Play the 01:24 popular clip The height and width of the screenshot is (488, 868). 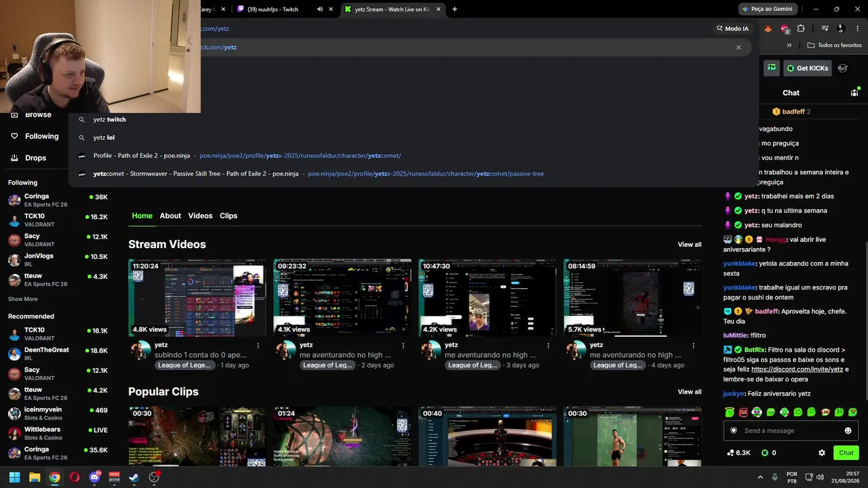click(342, 436)
